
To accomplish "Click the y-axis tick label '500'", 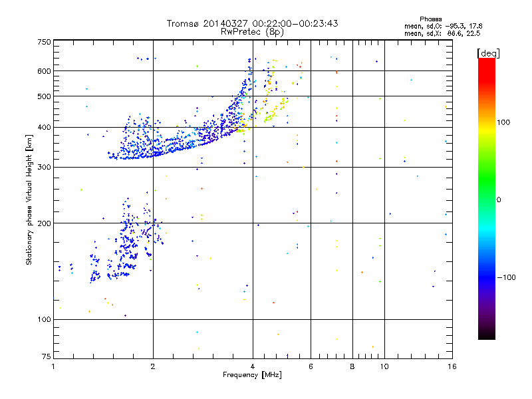I will tap(45, 96).
